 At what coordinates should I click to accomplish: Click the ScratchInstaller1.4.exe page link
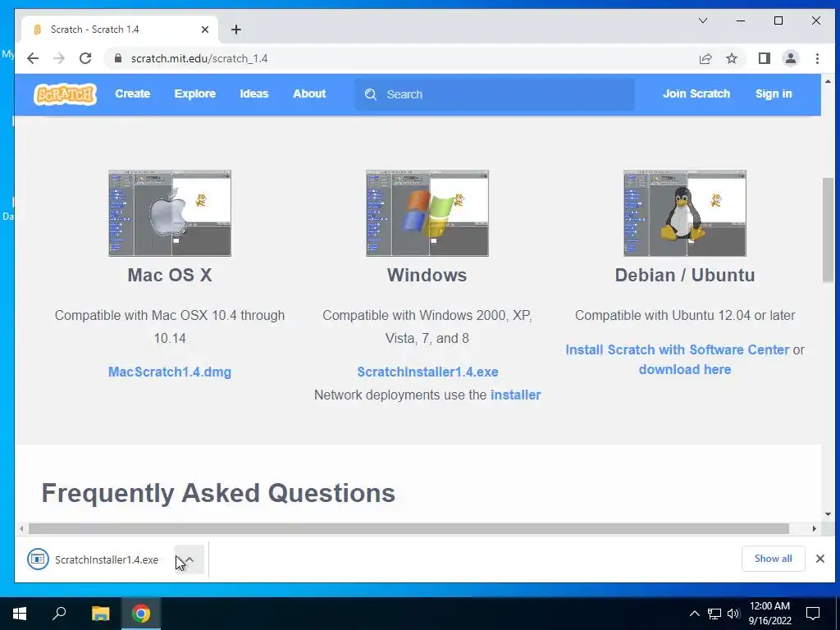pyautogui.click(x=427, y=372)
